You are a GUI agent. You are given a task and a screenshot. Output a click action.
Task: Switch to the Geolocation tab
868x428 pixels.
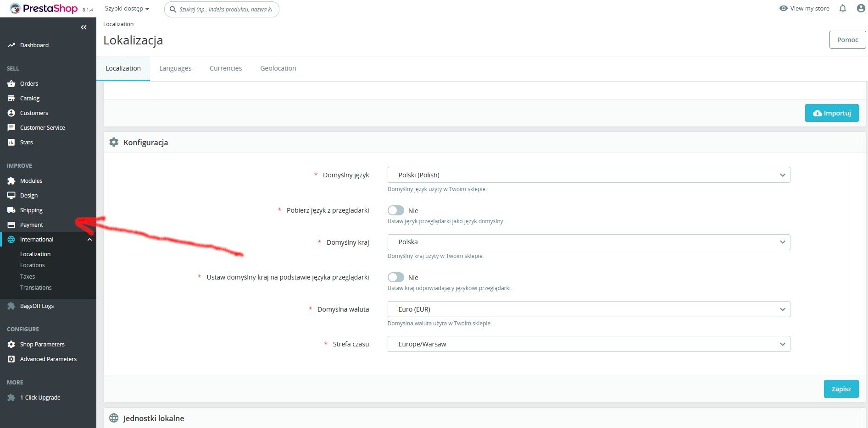[x=278, y=68]
